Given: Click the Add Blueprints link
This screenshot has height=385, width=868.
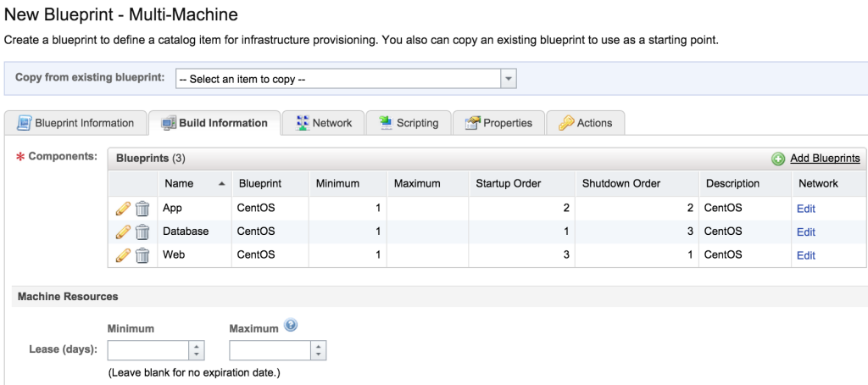Looking at the screenshot, I should click(x=825, y=159).
